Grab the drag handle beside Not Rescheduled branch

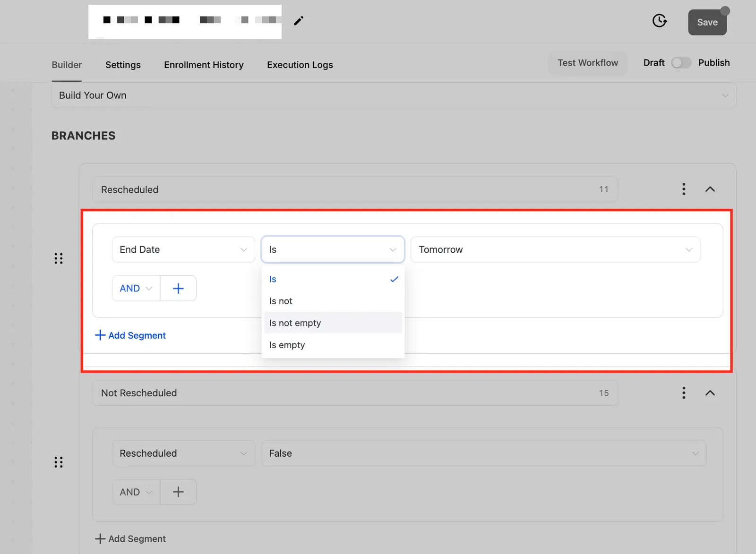pyautogui.click(x=59, y=462)
